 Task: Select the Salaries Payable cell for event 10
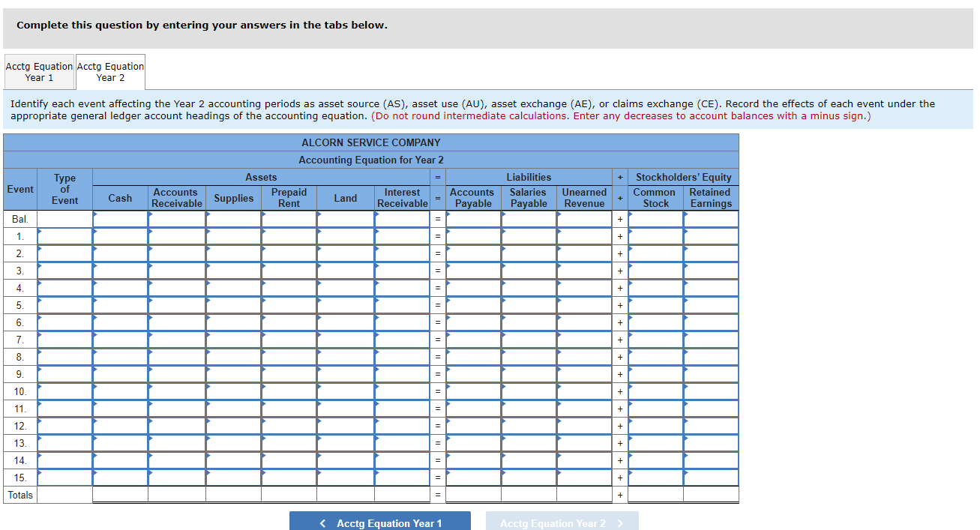[x=529, y=391]
